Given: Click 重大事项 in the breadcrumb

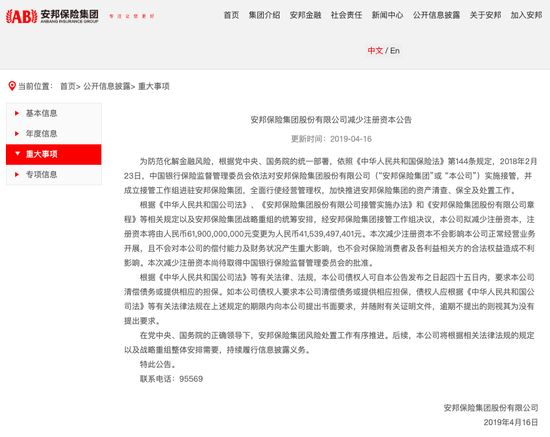Looking at the screenshot, I should pos(154,86).
